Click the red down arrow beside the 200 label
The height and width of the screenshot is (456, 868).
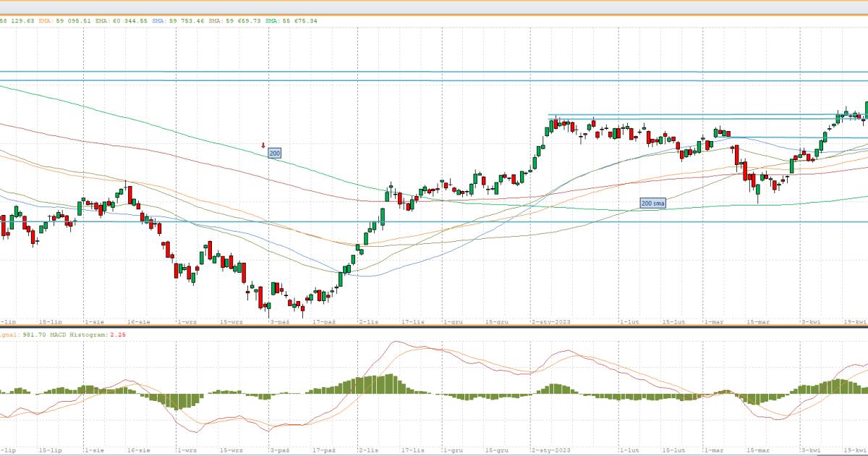point(263,145)
